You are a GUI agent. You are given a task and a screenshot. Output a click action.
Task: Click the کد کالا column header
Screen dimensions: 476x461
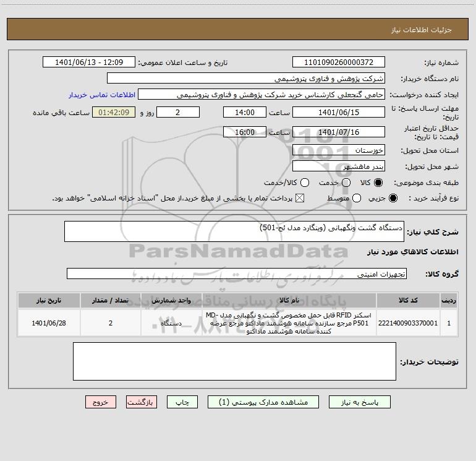(408, 300)
